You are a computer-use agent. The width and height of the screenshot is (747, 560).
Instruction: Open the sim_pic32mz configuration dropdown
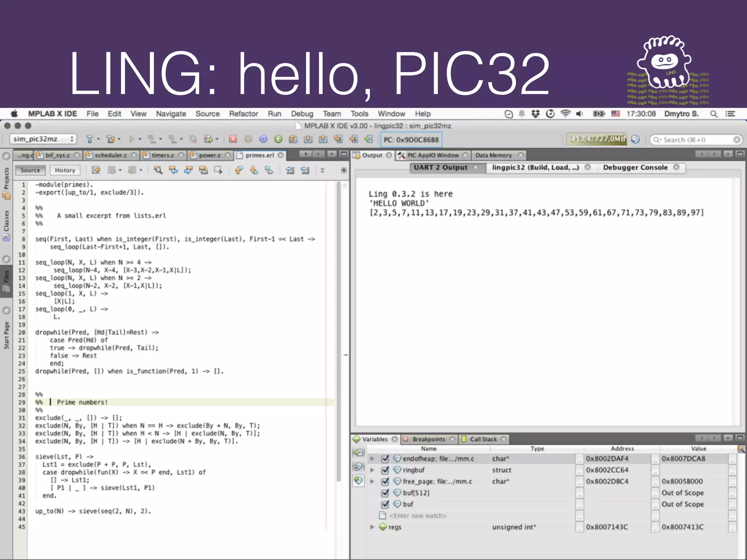(x=43, y=139)
